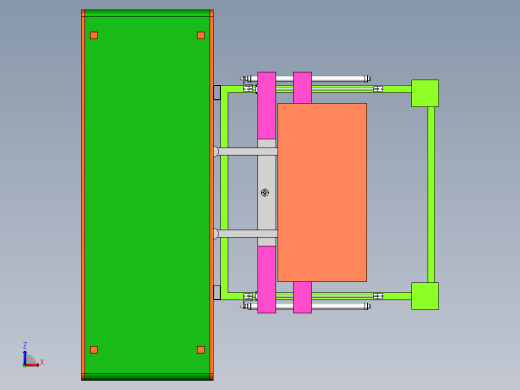520x390 pixels.
Task: Select the orange strip along panel's left edge
Action: pos(83,195)
